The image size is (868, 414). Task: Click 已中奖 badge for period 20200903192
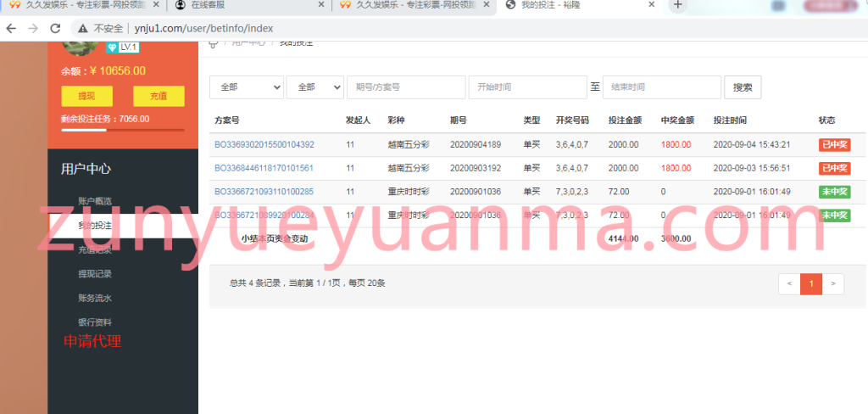click(834, 168)
